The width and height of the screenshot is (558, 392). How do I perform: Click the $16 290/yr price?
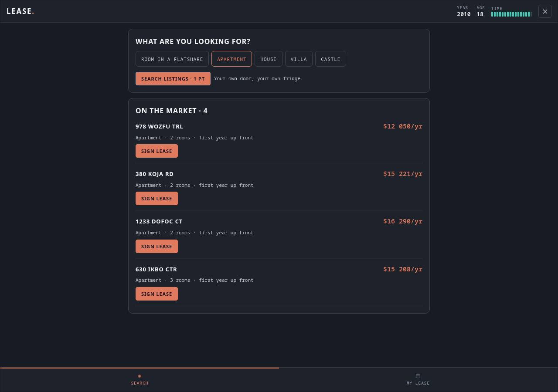403,221
